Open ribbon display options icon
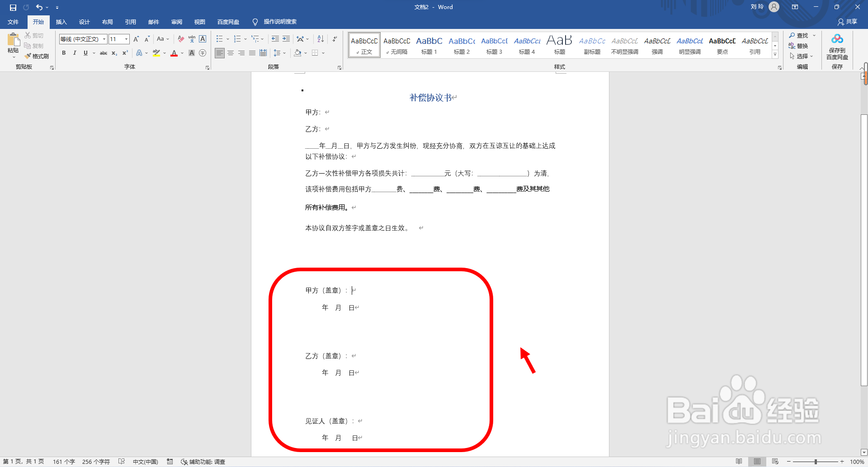Image resolution: width=868 pixels, height=467 pixels. [x=795, y=7]
